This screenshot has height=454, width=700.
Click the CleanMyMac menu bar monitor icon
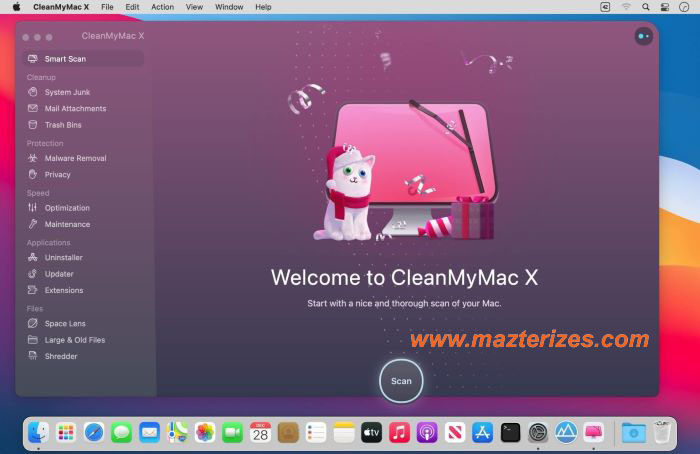pos(605,7)
